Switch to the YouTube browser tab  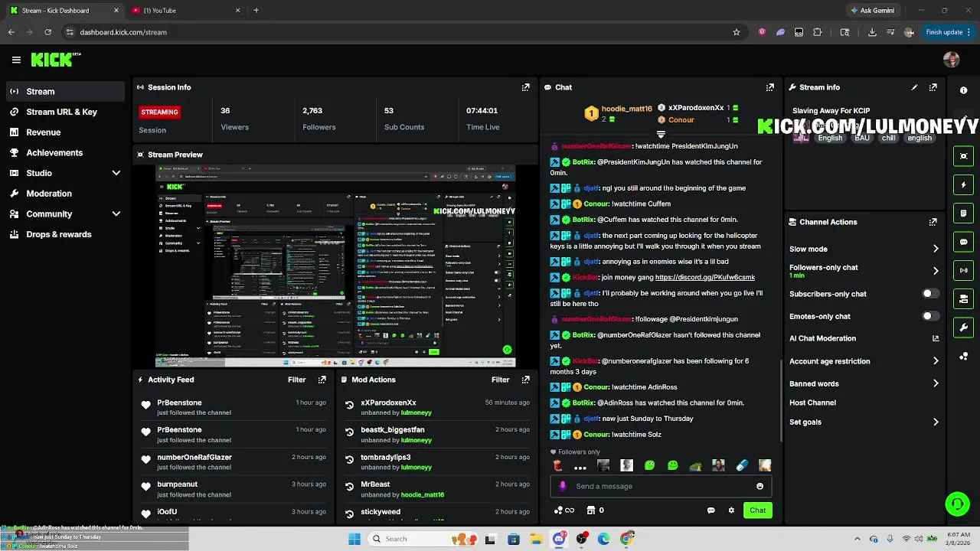(x=186, y=11)
